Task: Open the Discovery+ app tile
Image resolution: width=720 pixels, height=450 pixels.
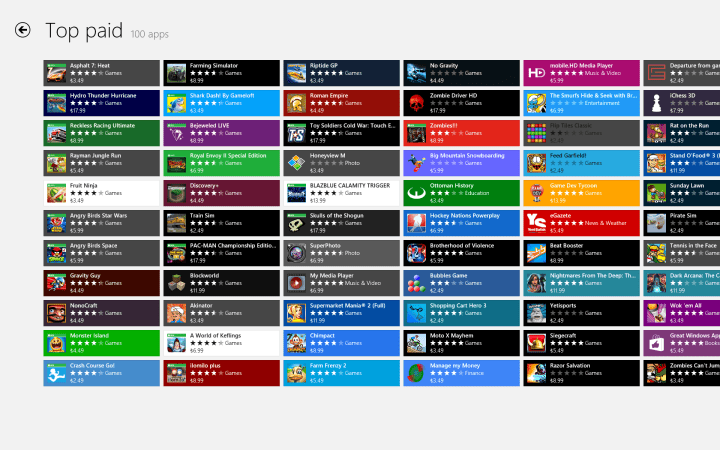Action: point(221,193)
